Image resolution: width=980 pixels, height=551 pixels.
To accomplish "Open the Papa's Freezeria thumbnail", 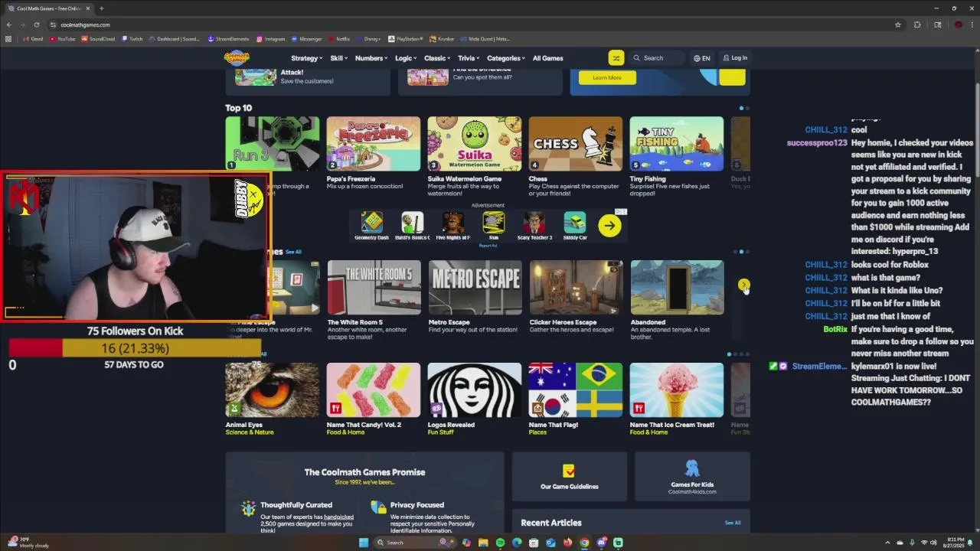I will point(373,143).
